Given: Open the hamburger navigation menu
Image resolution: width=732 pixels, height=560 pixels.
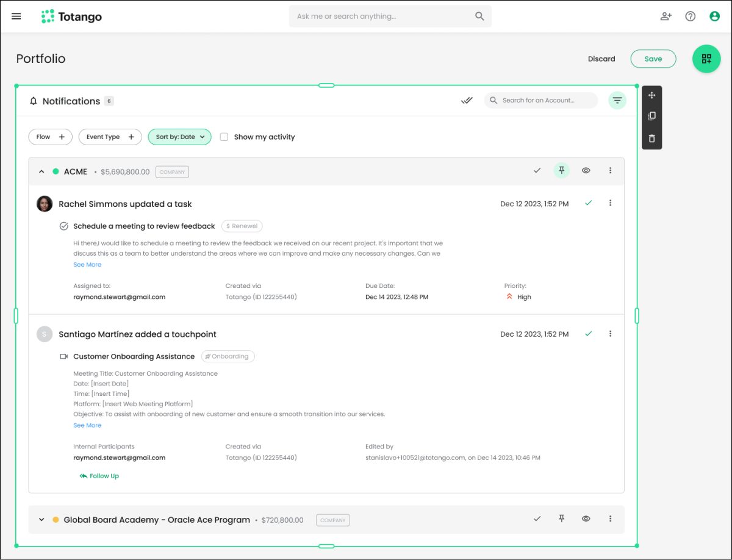Looking at the screenshot, I should click(16, 16).
